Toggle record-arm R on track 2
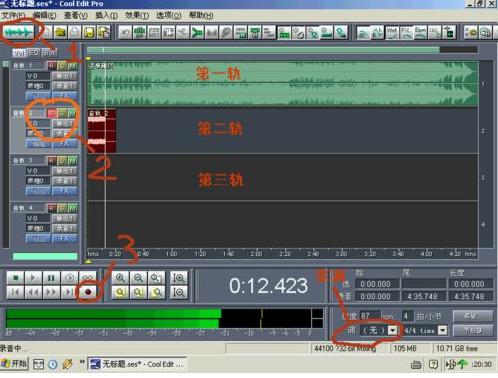The image size is (498, 378). click(x=51, y=113)
